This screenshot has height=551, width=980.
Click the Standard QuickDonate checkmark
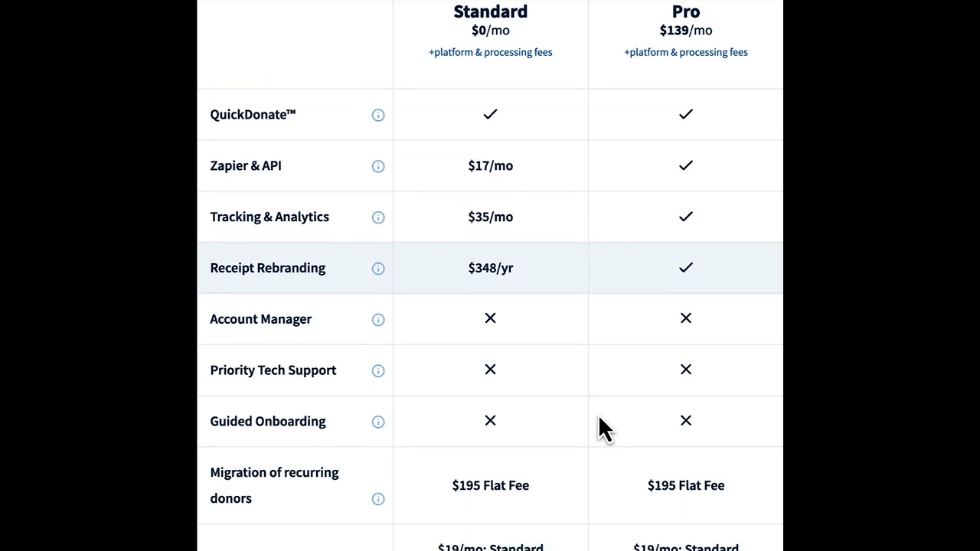(490, 114)
